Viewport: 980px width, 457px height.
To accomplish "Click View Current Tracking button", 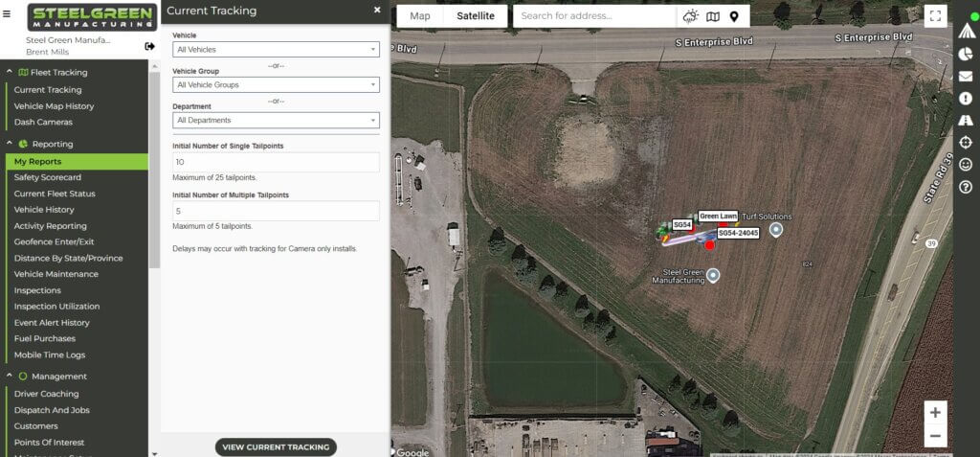I will 276,447.
